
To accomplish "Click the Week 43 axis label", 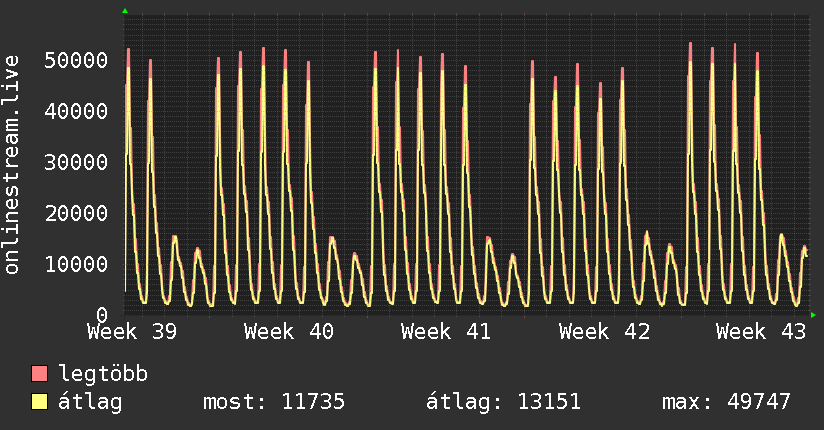I will (x=761, y=332).
